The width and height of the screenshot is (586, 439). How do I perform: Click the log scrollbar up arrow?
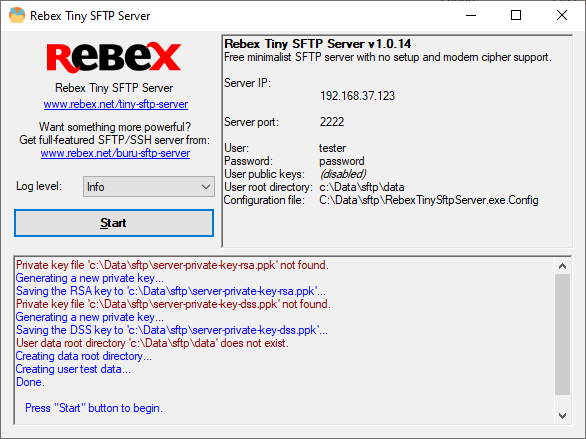pyautogui.click(x=562, y=266)
